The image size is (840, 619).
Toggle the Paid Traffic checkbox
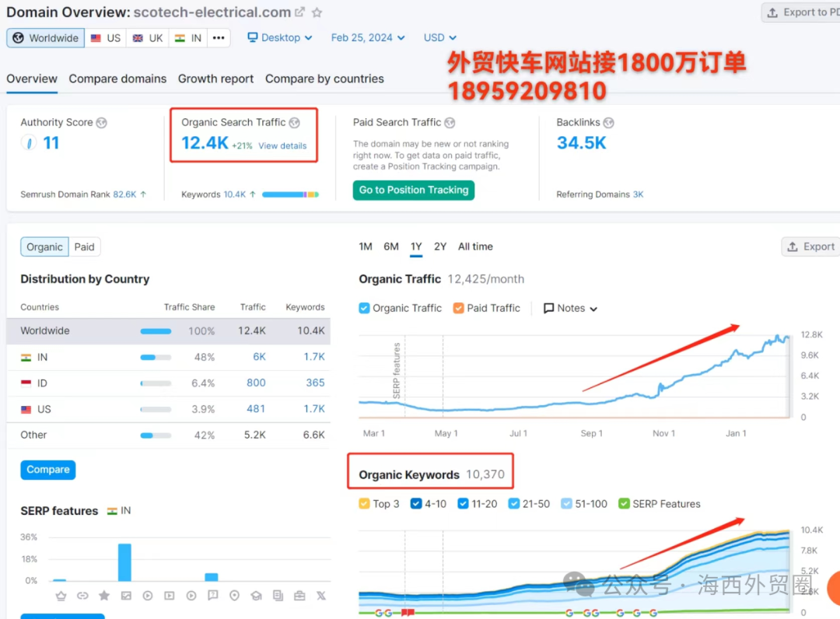[x=459, y=308]
